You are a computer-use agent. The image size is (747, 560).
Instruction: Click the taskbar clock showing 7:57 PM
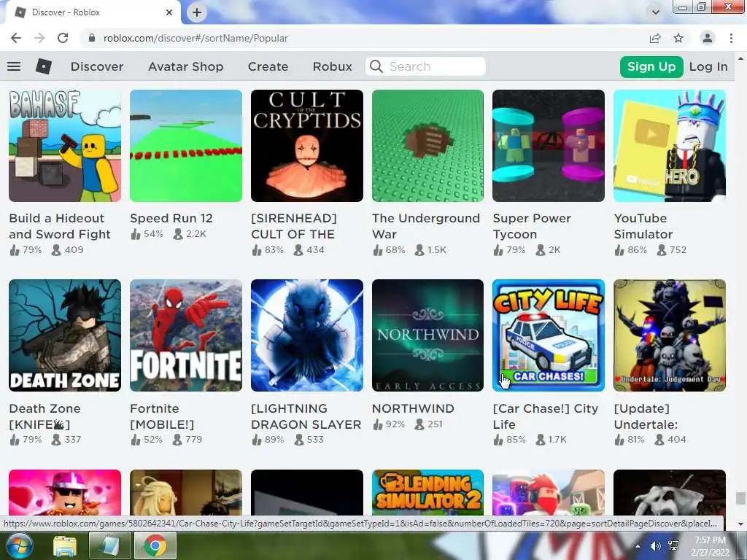coord(710,546)
